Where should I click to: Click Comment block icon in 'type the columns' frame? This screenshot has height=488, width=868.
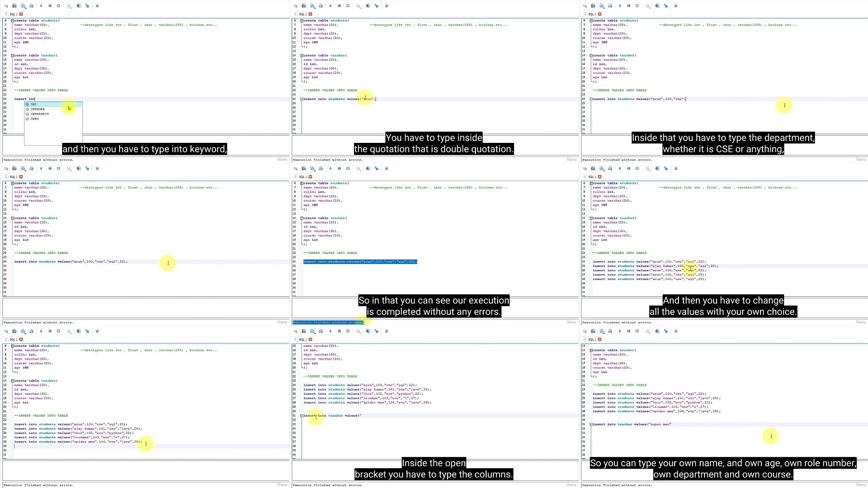coord(386,331)
